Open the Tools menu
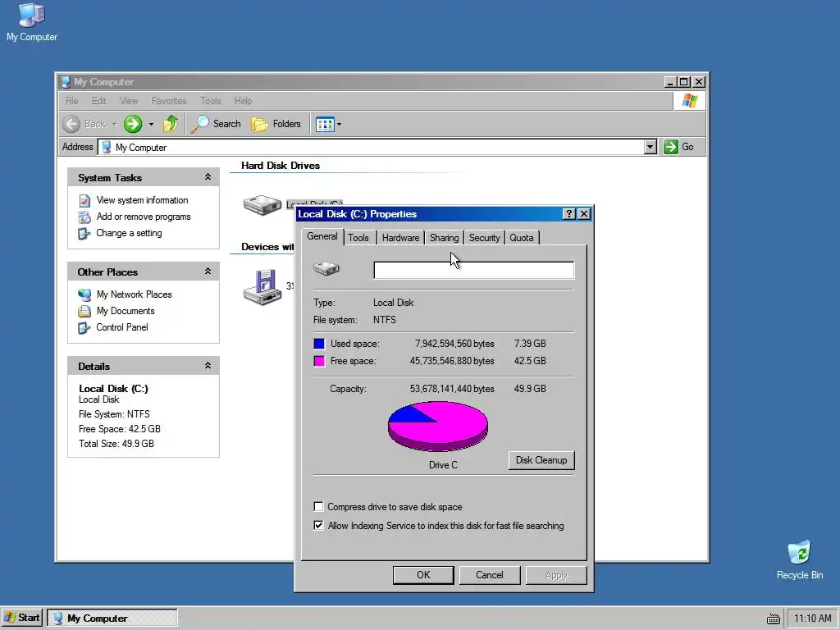Screen dimensions: 840x630 pos(211,101)
